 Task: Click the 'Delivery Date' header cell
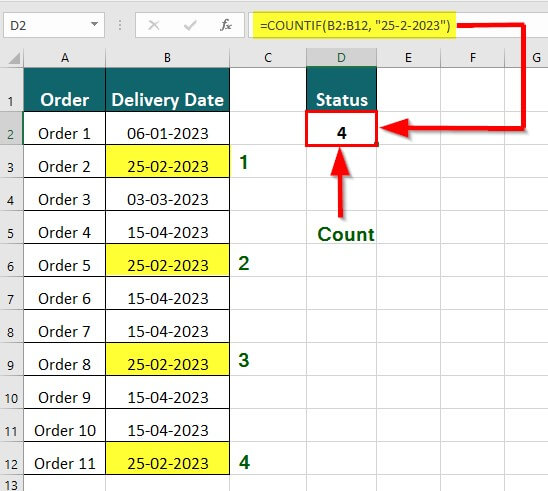(167, 89)
